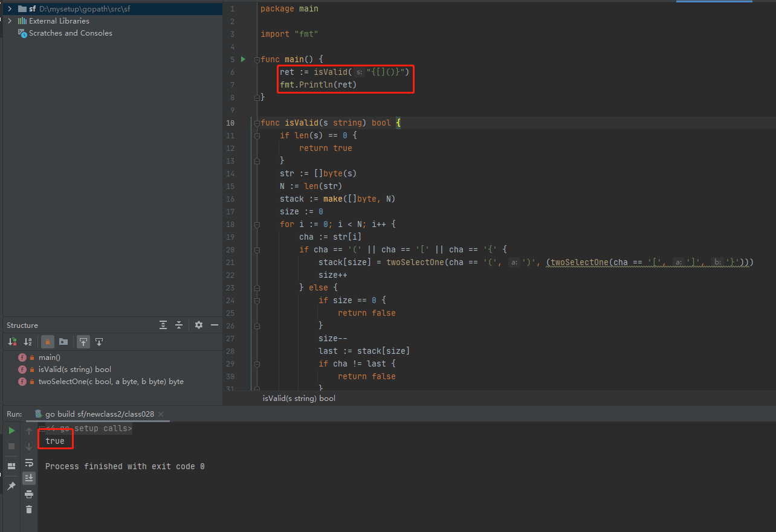This screenshot has width=776, height=532.
Task: Toggle Sort by Visibility in Structure toolbar
Action: point(12,342)
